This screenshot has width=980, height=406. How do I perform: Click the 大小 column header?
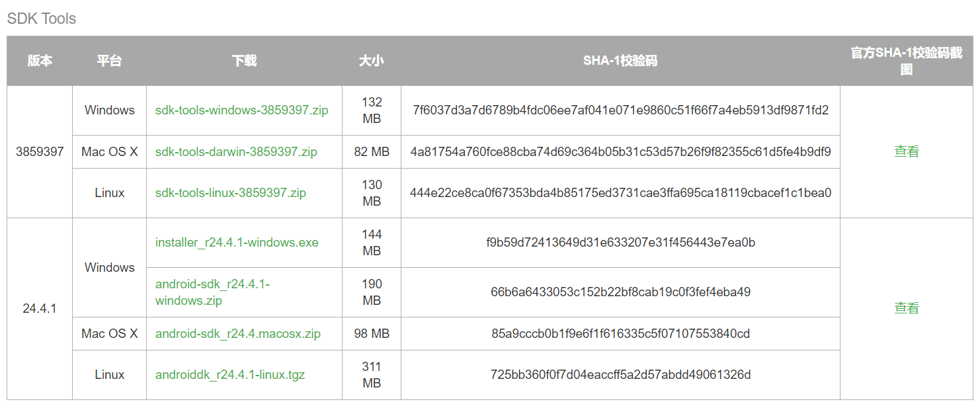point(372,61)
